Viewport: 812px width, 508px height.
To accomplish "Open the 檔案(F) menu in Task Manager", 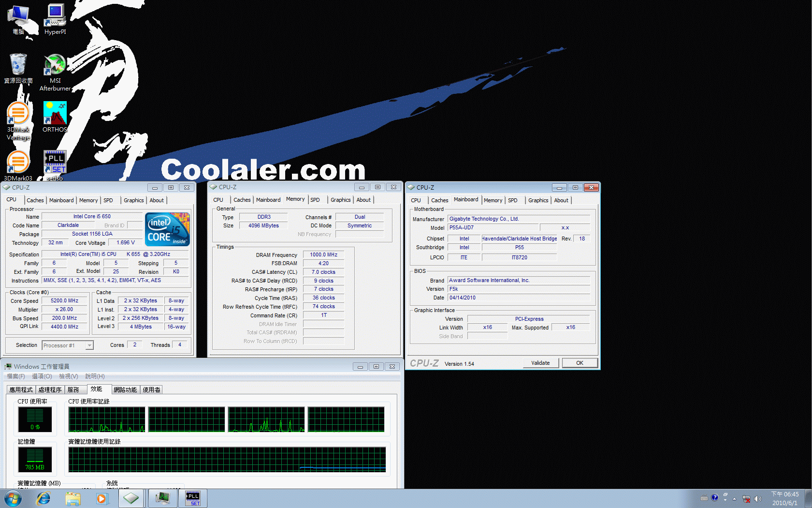I will click(16, 376).
